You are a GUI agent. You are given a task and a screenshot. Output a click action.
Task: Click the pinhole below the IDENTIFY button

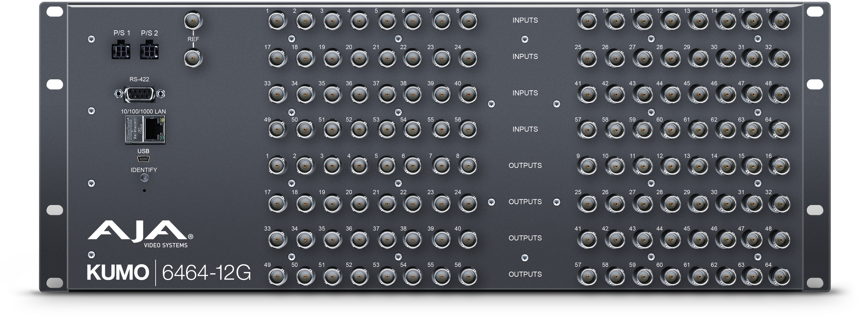(144, 190)
